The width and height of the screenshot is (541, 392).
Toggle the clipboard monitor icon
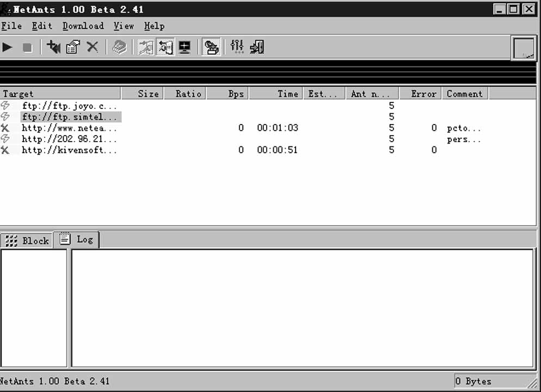(x=146, y=47)
